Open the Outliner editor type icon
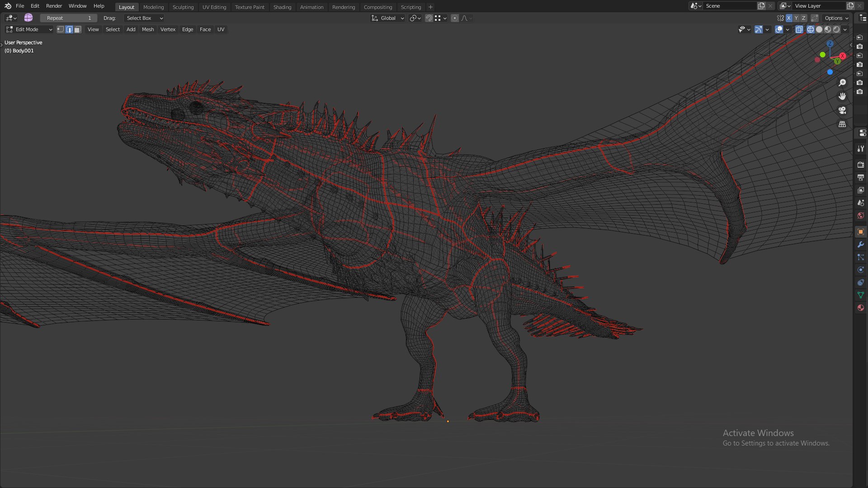Image resolution: width=868 pixels, height=488 pixels. (x=863, y=18)
